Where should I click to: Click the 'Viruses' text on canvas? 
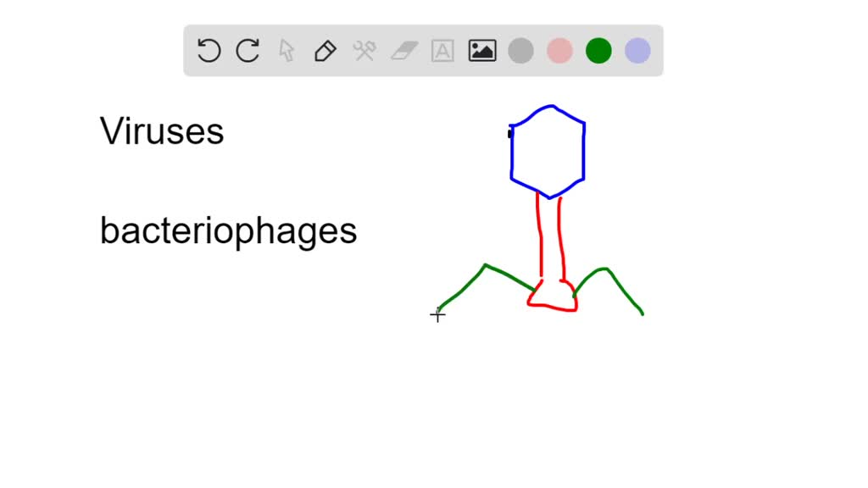tap(162, 131)
